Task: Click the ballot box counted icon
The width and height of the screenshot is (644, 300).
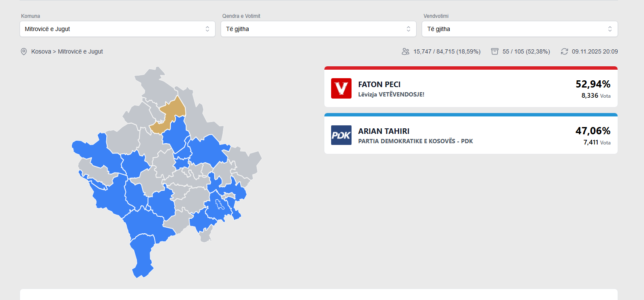Action: pyautogui.click(x=494, y=51)
